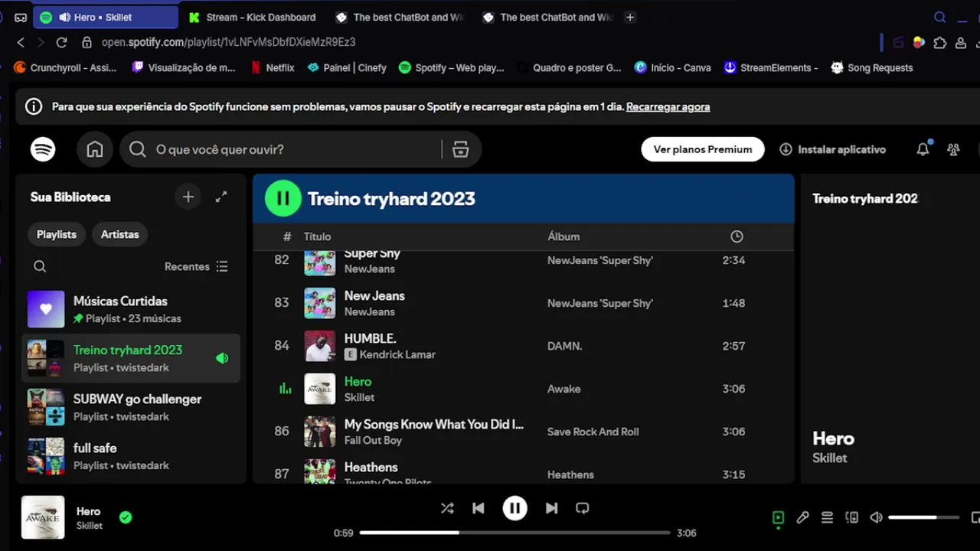Go back with browser back arrow
This screenshot has height=551, width=980.
[x=21, y=42]
